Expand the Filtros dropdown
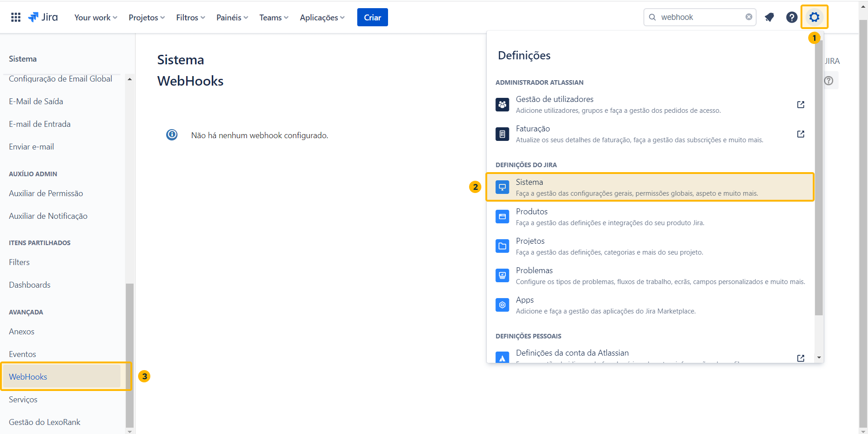The height and width of the screenshot is (434, 868). click(191, 17)
